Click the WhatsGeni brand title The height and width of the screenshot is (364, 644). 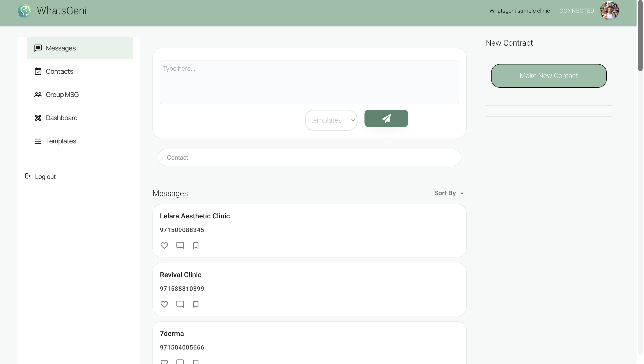[62, 11]
